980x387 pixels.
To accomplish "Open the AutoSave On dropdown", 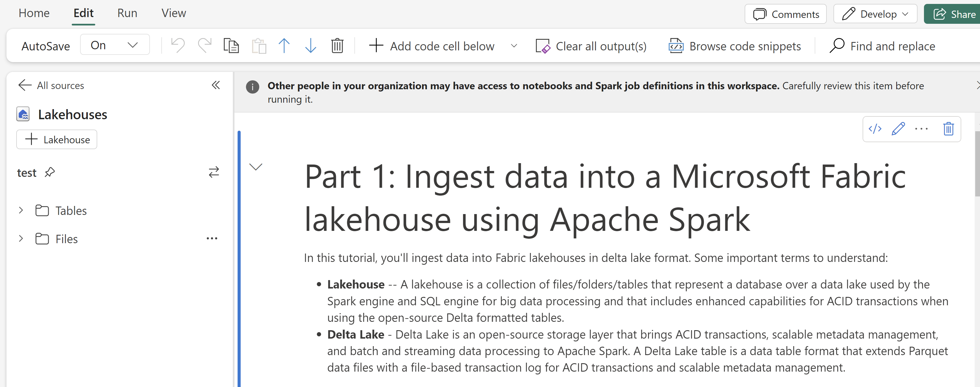I will (115, 45).
